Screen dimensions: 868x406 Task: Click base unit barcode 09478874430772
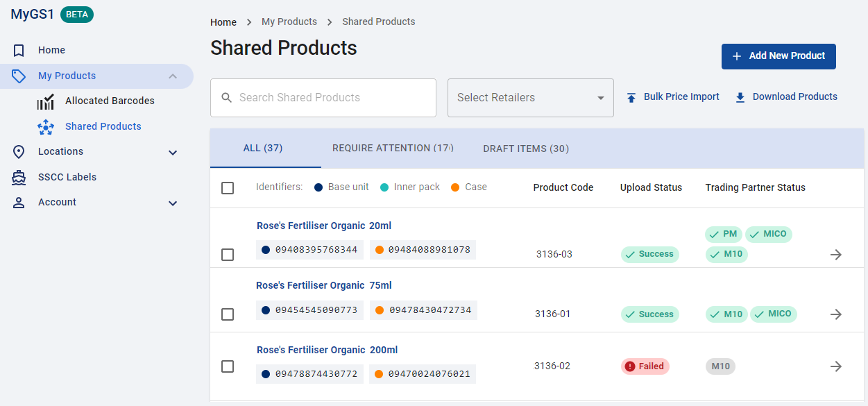point(310,374)
